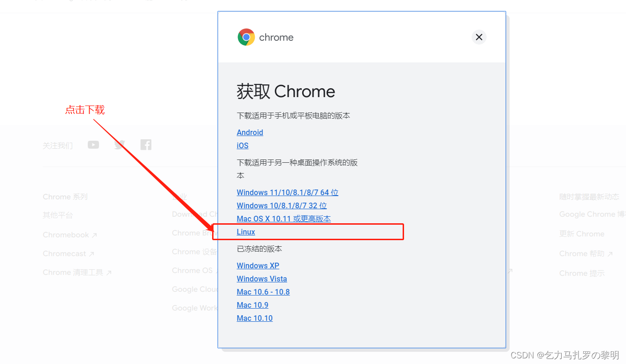Select the Windows XP frozen version
The image size is (626, 364).
(258, 265)
